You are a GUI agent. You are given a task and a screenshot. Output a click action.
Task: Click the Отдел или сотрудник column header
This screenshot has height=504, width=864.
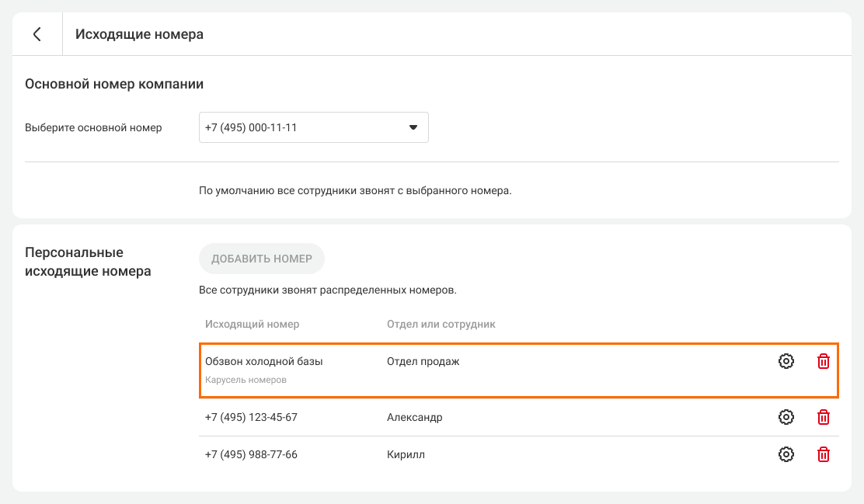441,324
